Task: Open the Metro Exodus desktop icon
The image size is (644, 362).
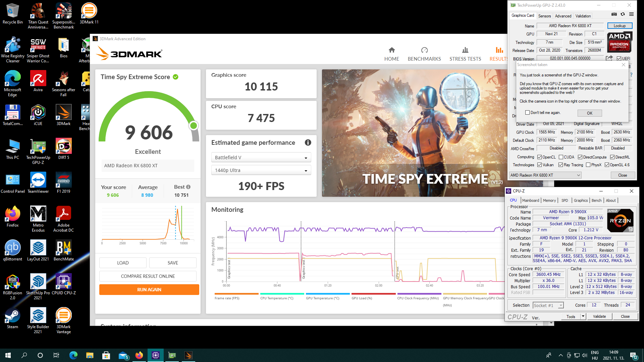Action: click(x=38, y=219)
